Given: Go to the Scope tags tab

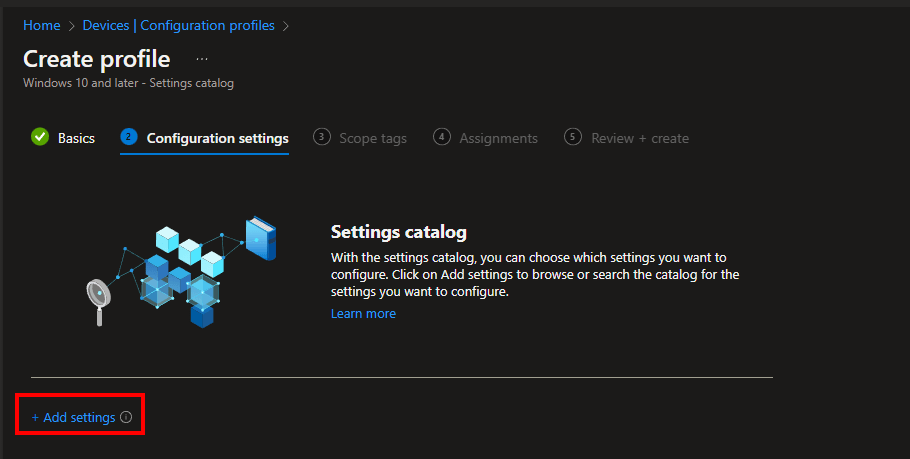Looking at the screenshot, I should pyautogui.click(x=372, y=138).
